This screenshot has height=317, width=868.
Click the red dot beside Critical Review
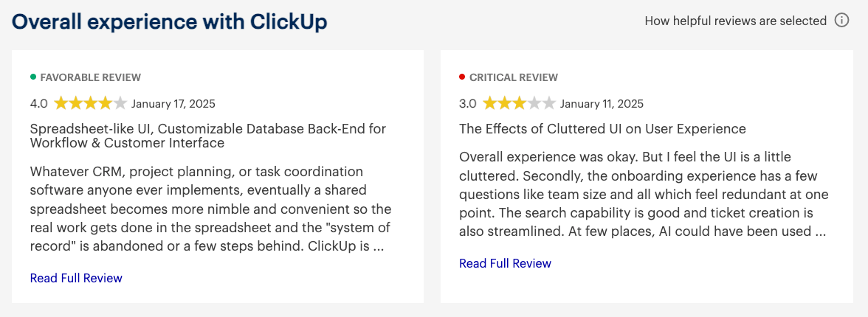[462, 77]
